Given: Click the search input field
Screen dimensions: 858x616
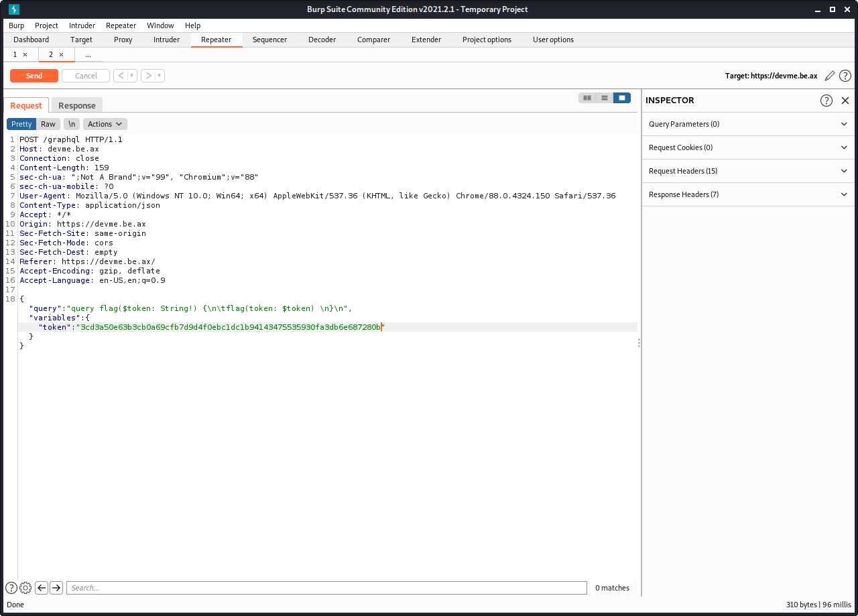Looking at the screenshot, I should pos(326,588).
